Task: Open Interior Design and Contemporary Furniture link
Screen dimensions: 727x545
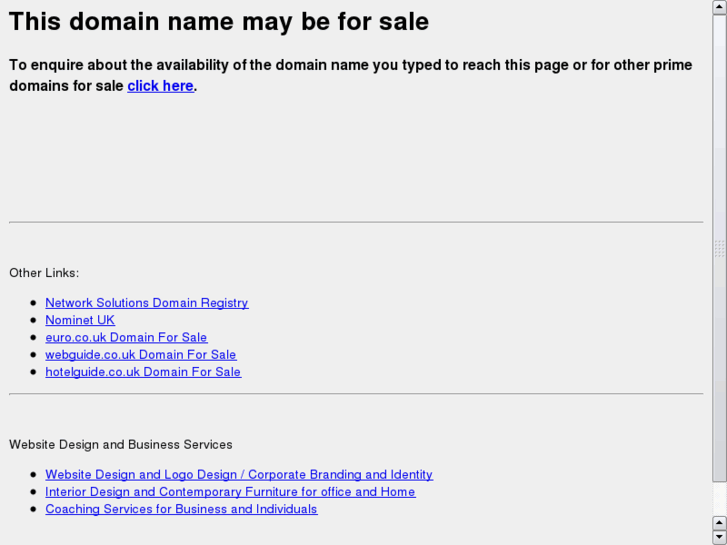Action: click(x=230, y=492)
